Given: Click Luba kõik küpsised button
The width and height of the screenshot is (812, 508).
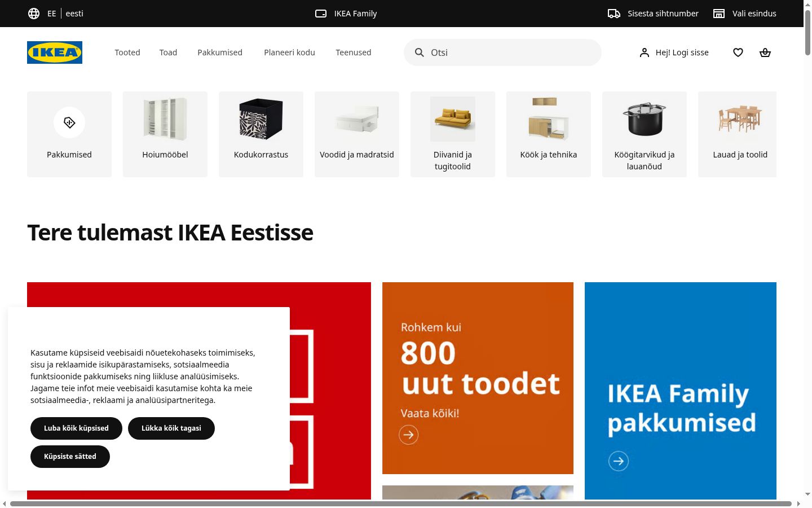Looking at the screenshot, I should (76, 428).
